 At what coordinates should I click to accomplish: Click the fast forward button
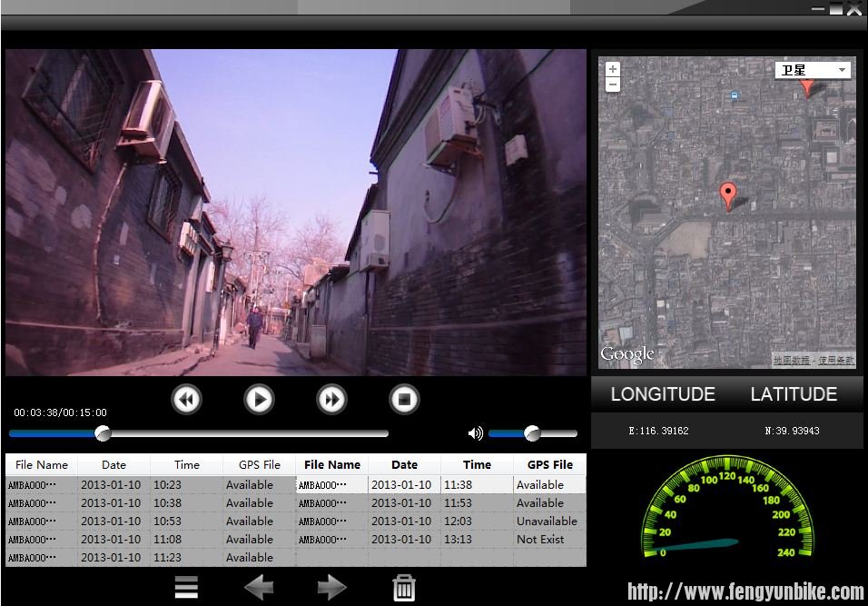click(x=332, y=399)
